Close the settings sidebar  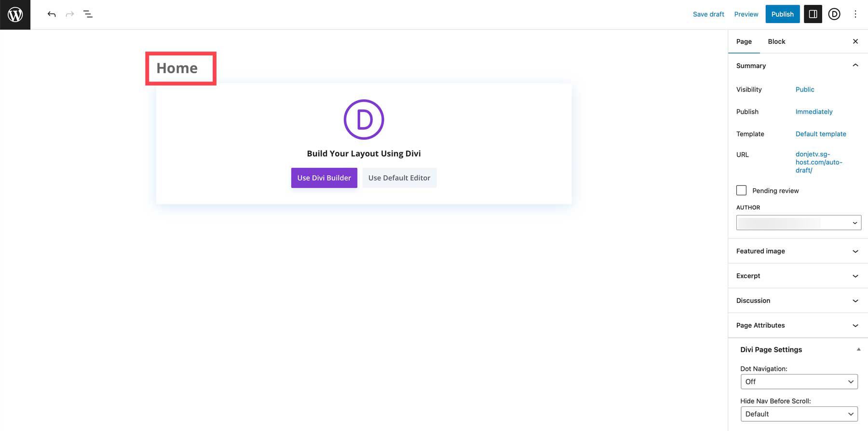coord(855,41)
